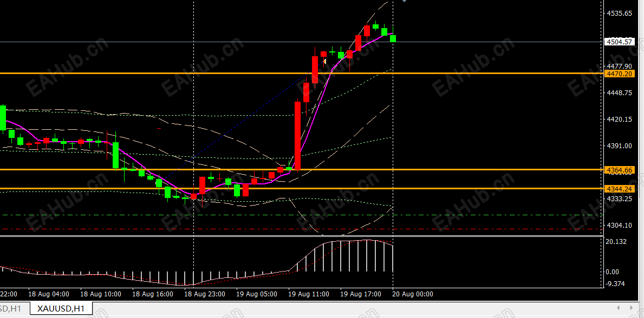
Task: Click the 18 Aug 04:00 time label
Action: click(48, 294)
